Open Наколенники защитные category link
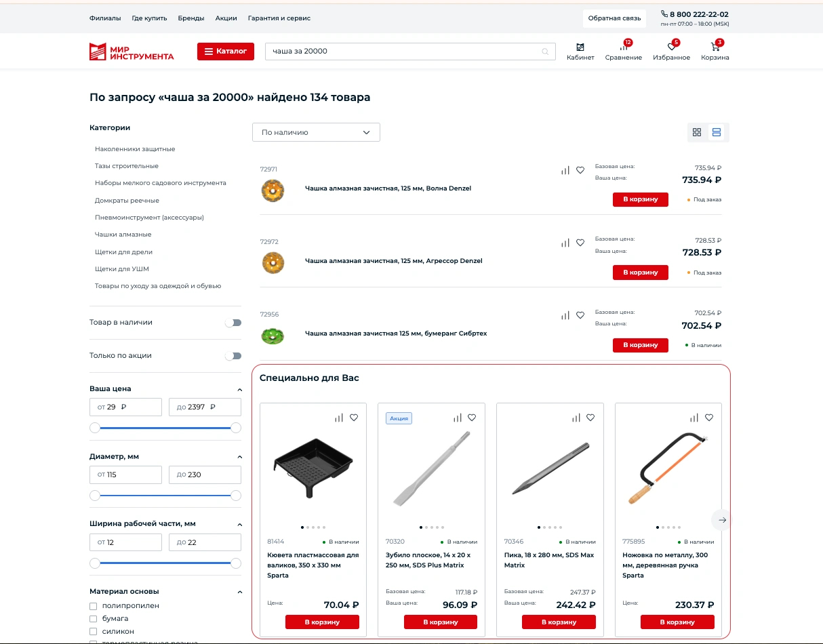The width and height of the screenshot is (823, 644). click(x=135, y=148)
